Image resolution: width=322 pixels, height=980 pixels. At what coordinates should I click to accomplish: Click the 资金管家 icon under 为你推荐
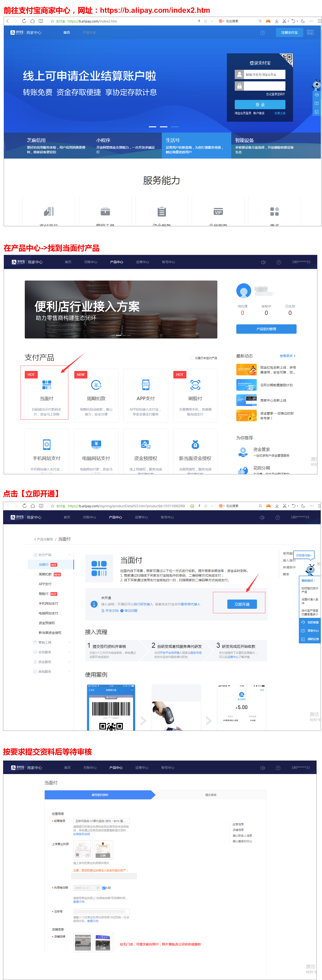243,452
